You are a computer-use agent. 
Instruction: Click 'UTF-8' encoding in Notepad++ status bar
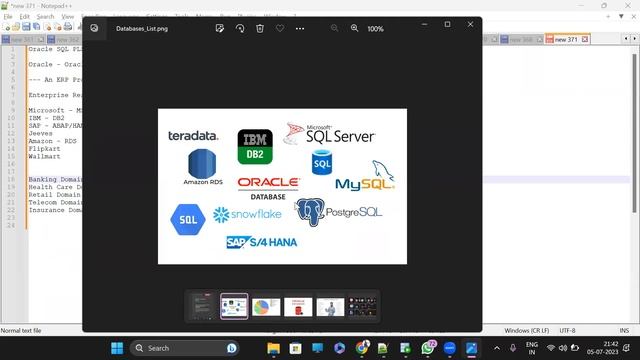[x=567, y=330]
